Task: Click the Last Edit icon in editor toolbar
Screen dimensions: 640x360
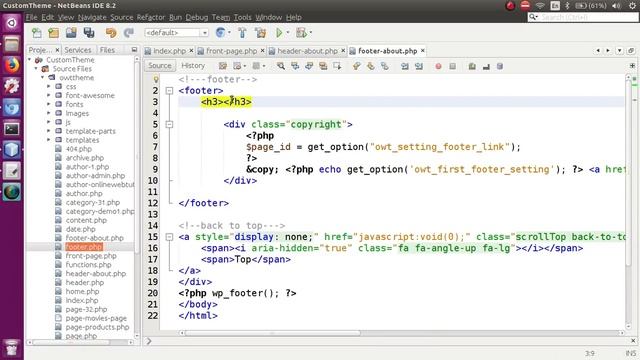Action: click(223, 66)
